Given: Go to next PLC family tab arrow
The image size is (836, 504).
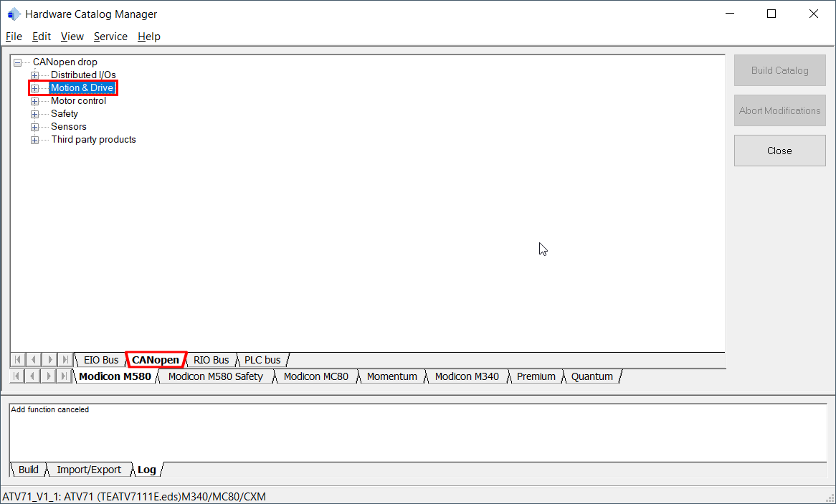Looking at the screenshot, I should point(49,376).
